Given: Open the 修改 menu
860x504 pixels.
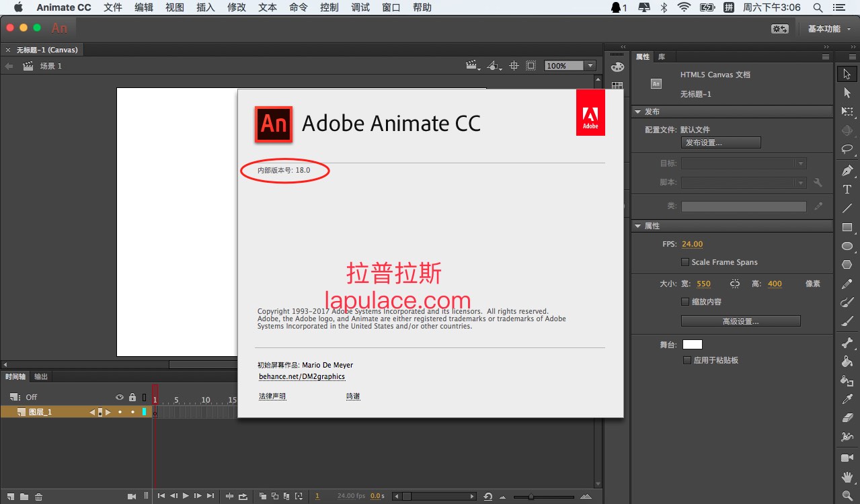Looking at the screenshot, I should 237,7.
